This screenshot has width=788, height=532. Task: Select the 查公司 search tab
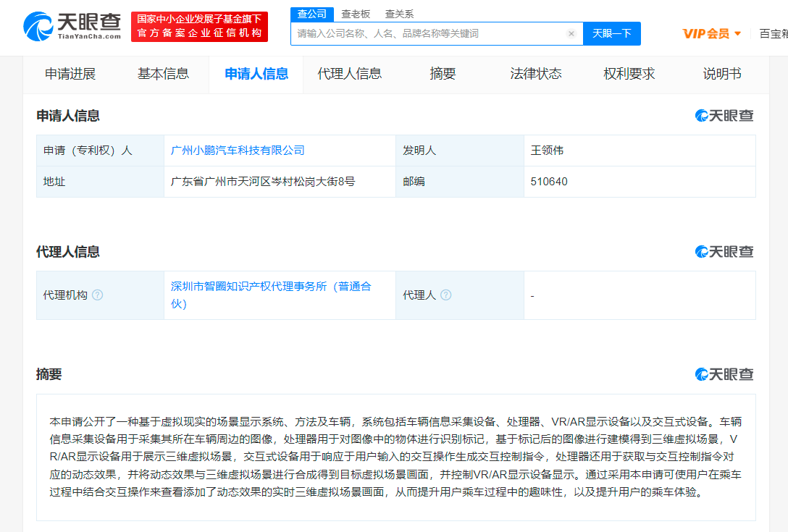pyautogui.click(x=311, y=14)
